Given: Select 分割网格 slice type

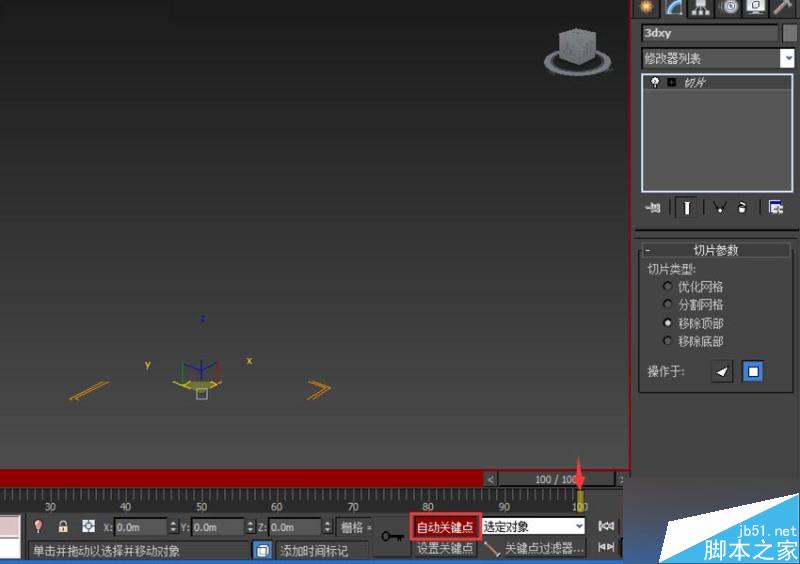Looking at the screenshot, I should coord(667,304).
